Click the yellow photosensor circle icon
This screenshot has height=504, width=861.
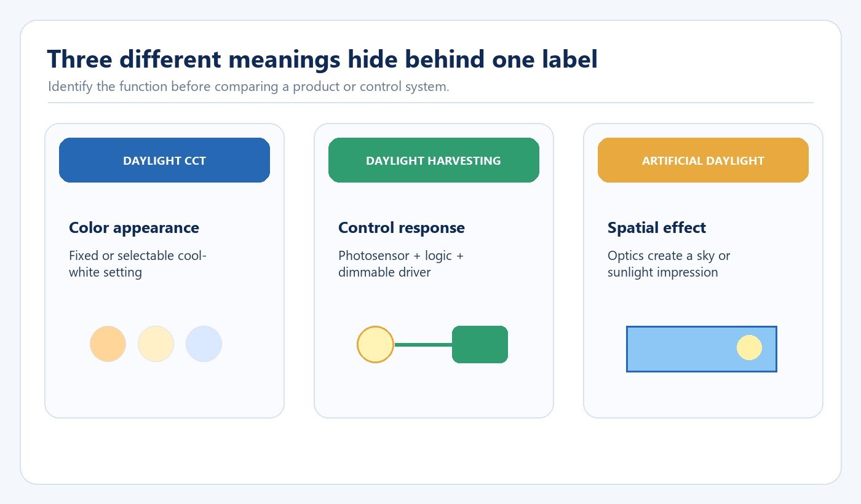(x=375, y=344)
